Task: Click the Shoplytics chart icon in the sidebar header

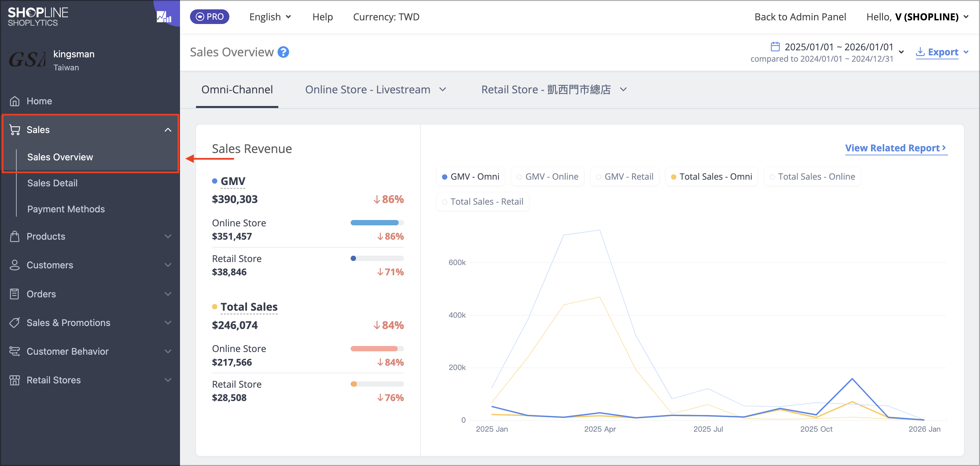Action: 164,16
